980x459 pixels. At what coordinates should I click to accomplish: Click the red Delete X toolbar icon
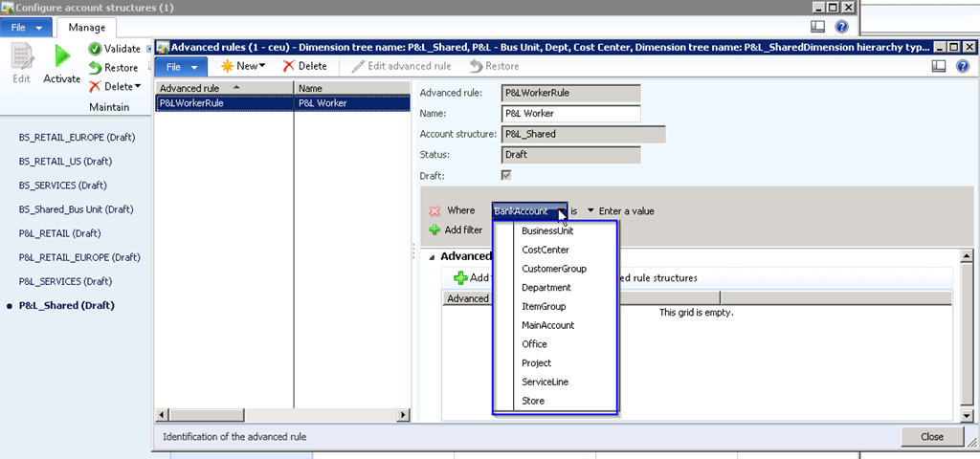(288, 66)
